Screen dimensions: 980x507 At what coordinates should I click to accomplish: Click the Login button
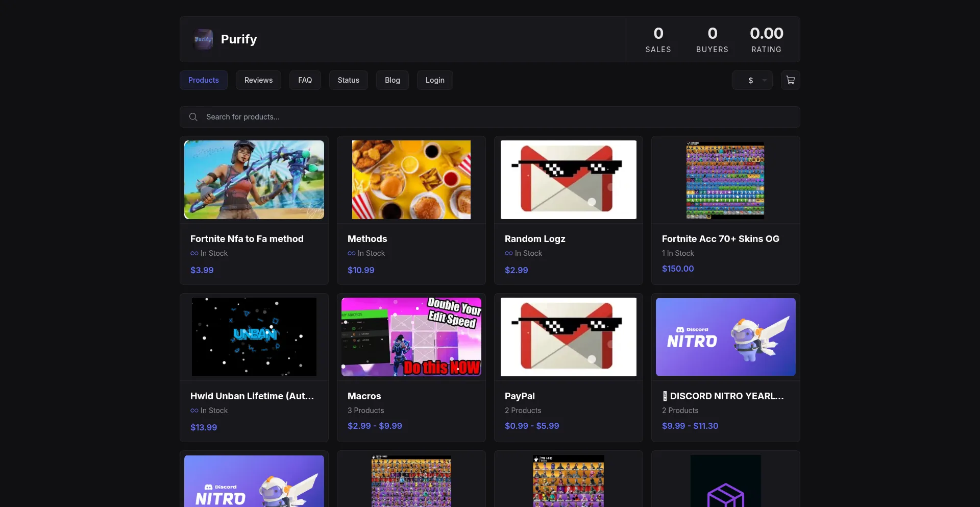coord(435,80)
